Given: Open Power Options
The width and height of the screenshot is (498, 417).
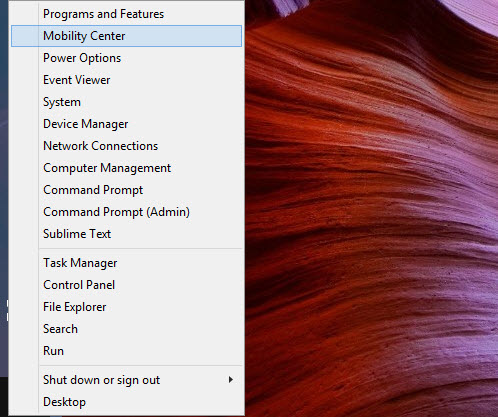Looking at the screenshot, I should [x=126, y=58].
